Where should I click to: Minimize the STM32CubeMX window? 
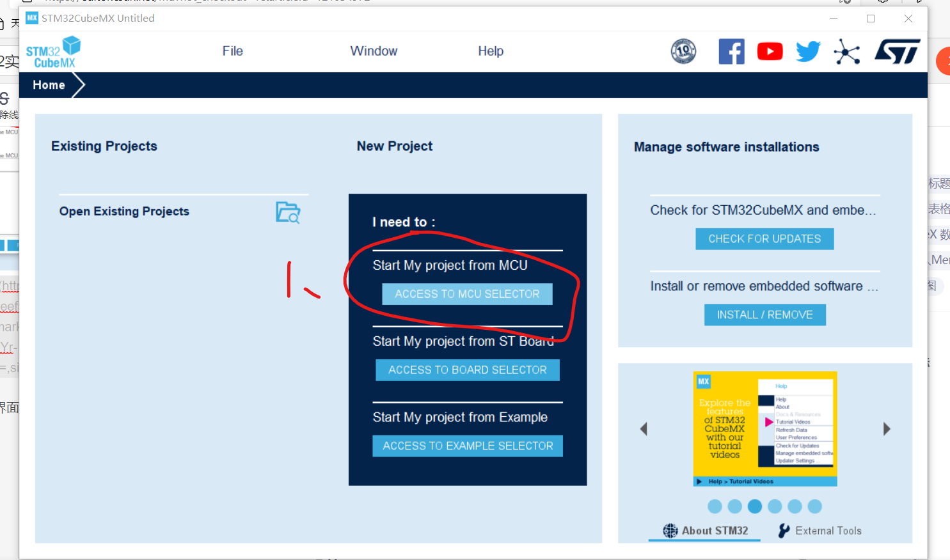click(834, 19)
